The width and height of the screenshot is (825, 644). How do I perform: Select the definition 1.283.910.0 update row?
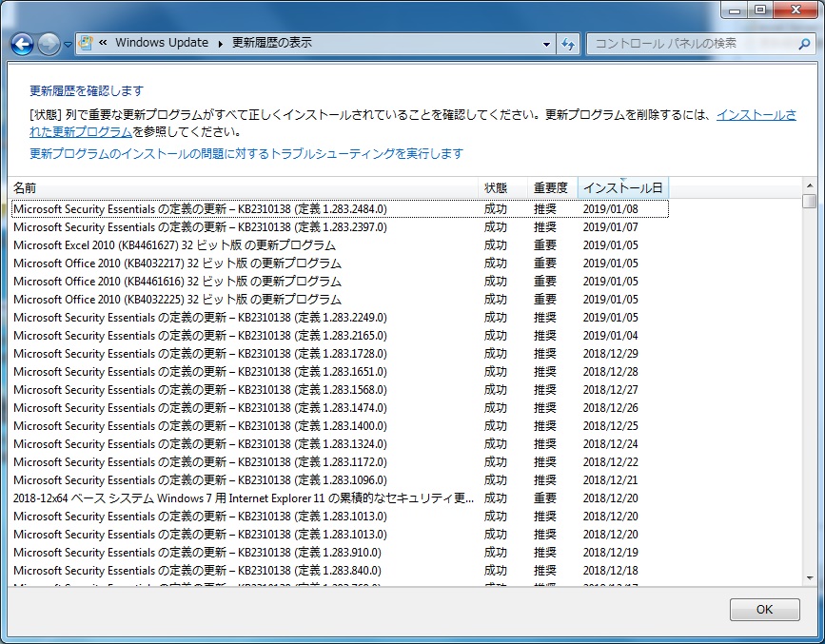(x=340, y=553)
